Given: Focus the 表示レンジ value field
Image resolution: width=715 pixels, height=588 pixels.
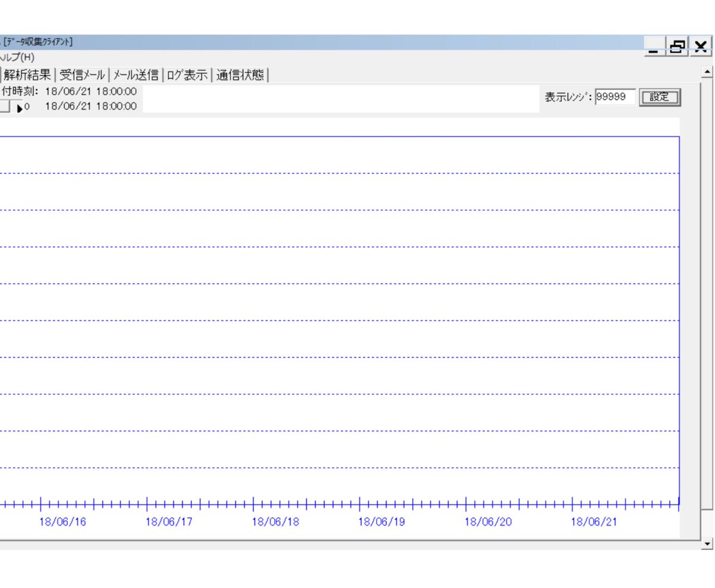Looking at the screenshot, I should [615, 97].
